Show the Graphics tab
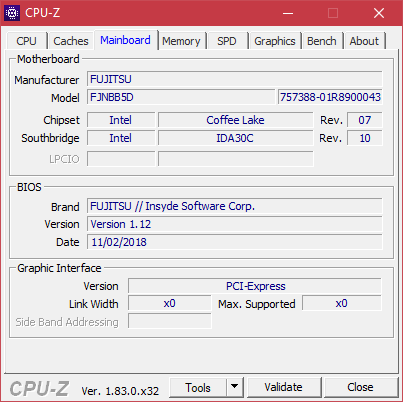Viewport: 403px width, 402px height. tap(275, 41)
